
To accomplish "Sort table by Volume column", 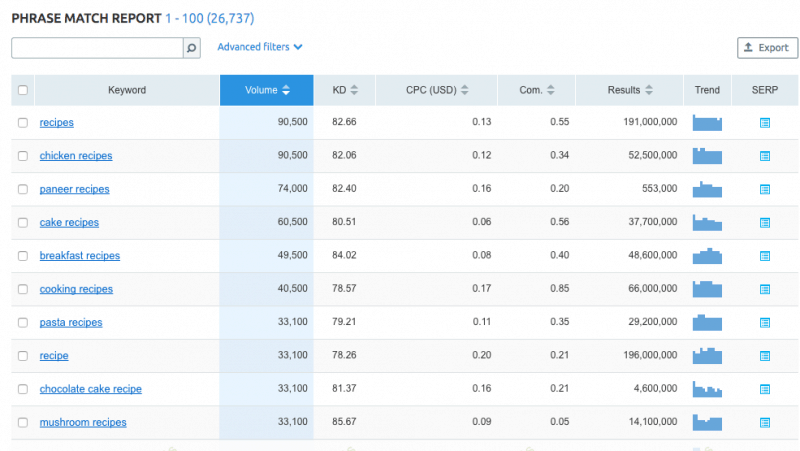I will [267, 90].
